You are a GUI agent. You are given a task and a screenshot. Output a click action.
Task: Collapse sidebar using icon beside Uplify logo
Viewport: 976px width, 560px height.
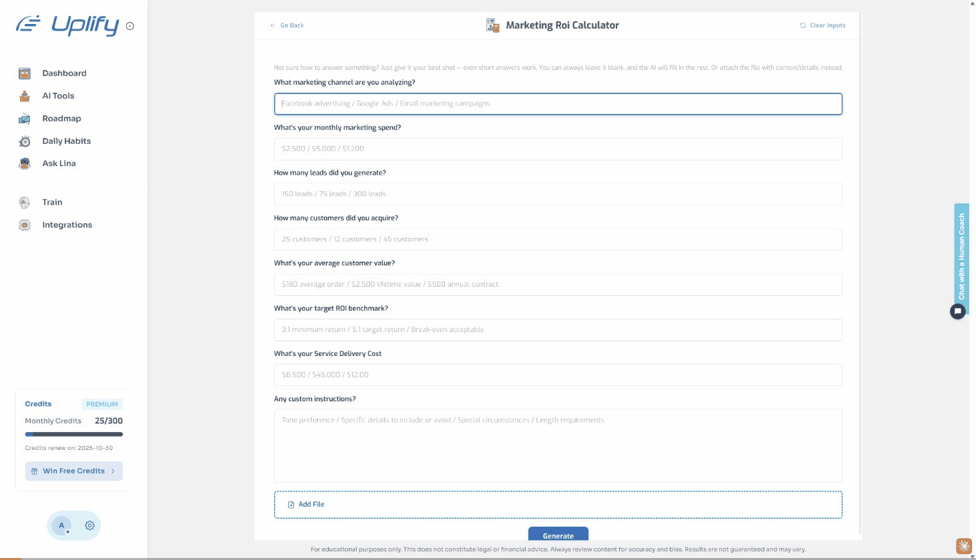(x=130, y=27)
